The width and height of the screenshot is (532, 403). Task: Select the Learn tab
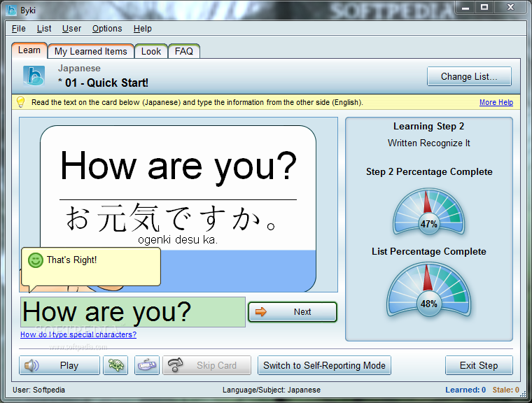29,50
